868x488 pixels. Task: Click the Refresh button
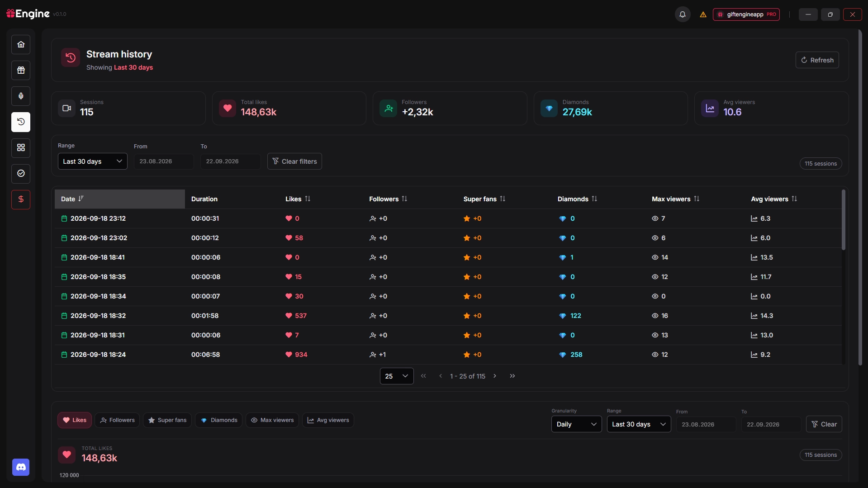pyautogui.click(x=817, y=60)
